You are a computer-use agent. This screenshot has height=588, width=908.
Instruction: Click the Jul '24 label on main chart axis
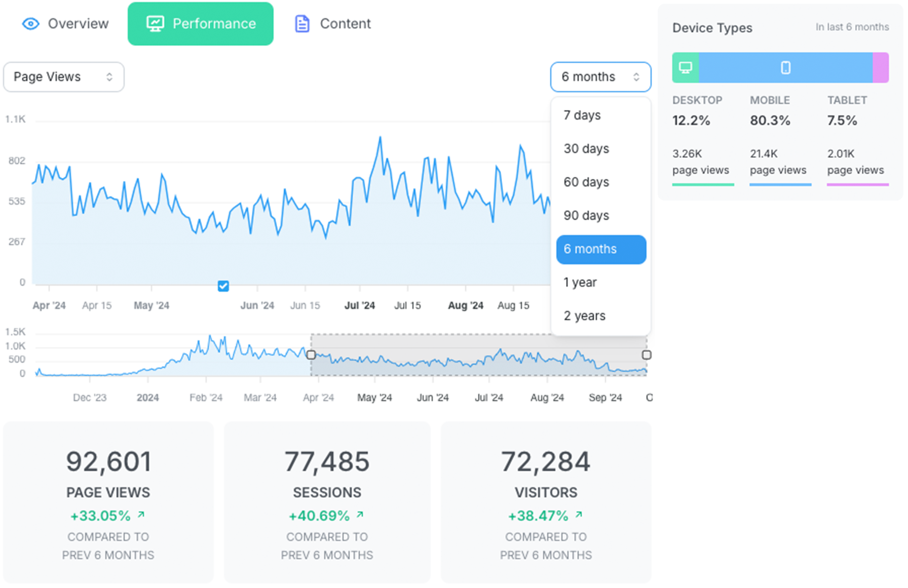tap(360, 305)
